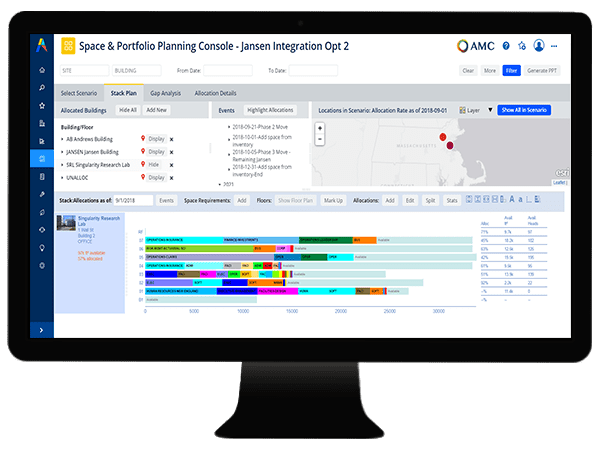
Task: Expand the SRL Singularity Research Lab row
Action: pos(62,165)
